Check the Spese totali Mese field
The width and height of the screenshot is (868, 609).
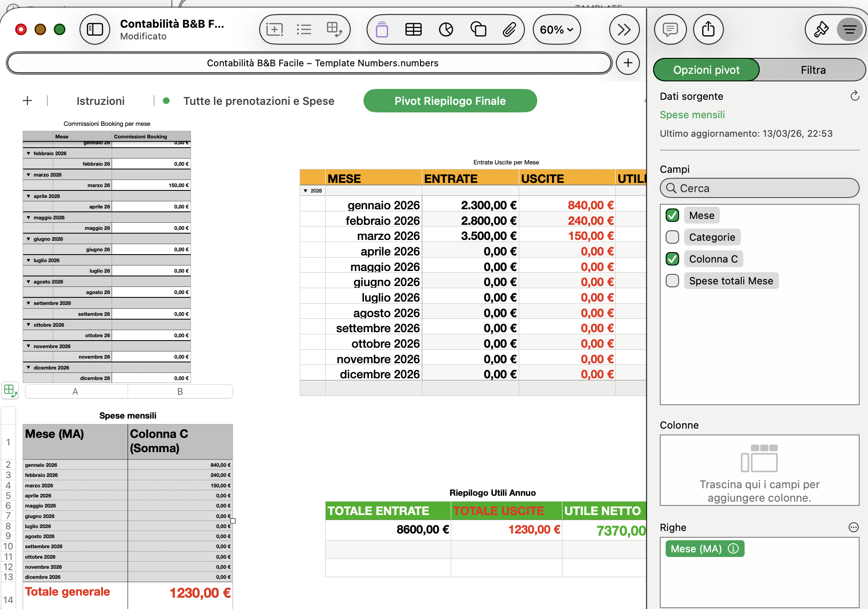point(672,281)
